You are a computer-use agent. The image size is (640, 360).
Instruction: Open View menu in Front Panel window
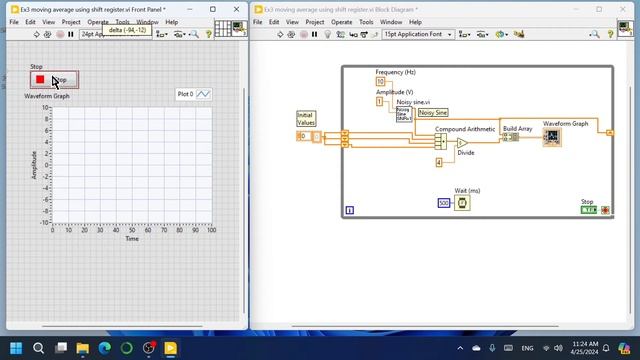click(48, 22)
